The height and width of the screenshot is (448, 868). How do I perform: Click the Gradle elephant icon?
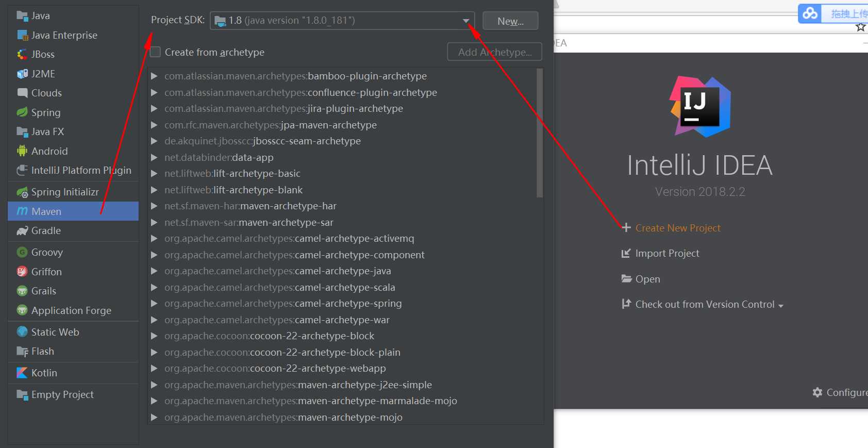pyautogui.click(x=22, y=230)
